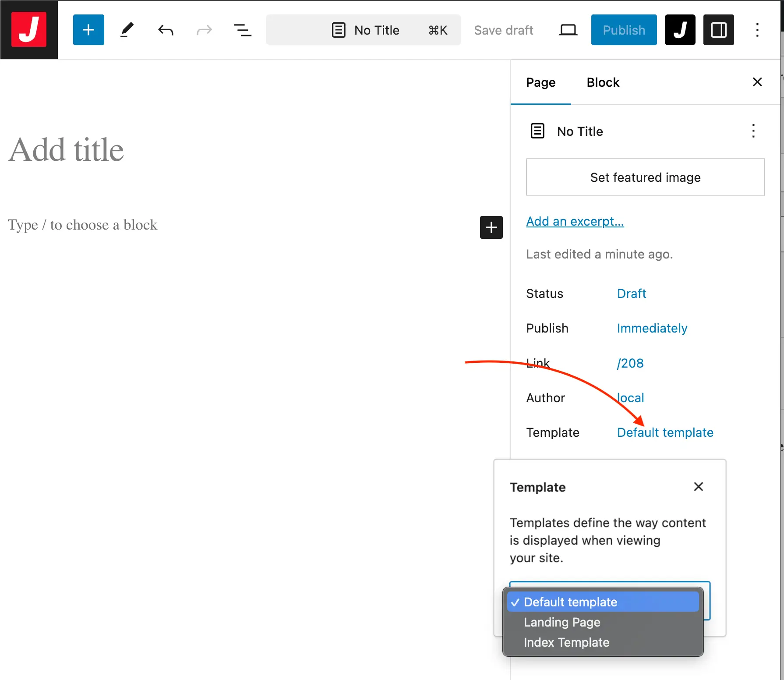
Task: Click the Add an excerpt link
Action: [x=575, y=221]
